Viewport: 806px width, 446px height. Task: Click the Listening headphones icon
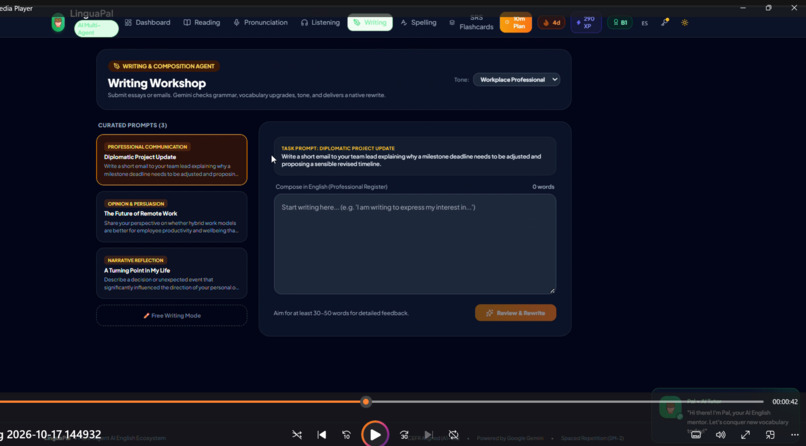(x=304, y=23)
